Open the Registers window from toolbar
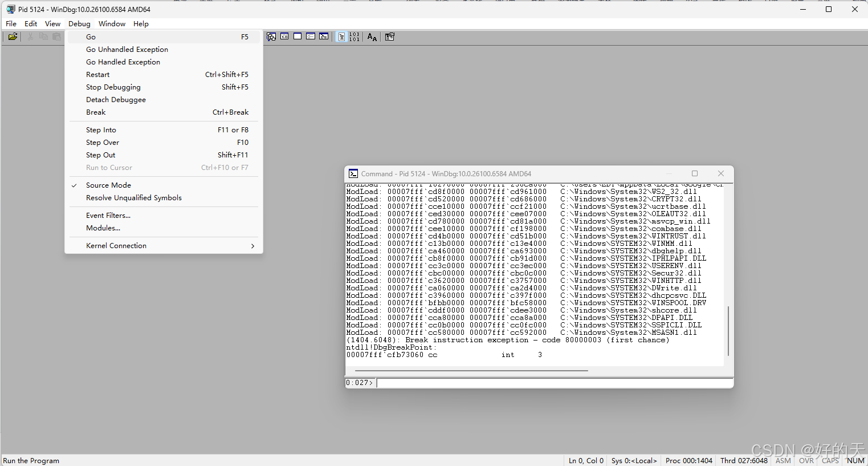Viewport: 868px width, 466px height. [284, 37]
